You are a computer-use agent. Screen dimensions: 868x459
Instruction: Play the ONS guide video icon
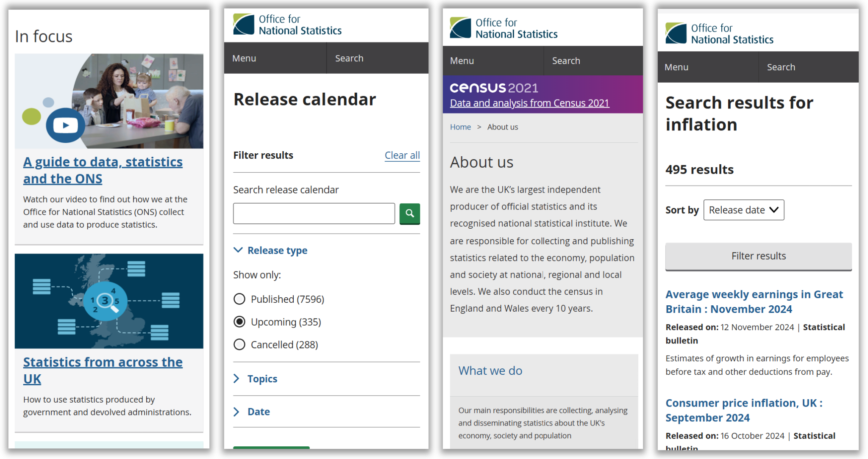tap(65, 125)
